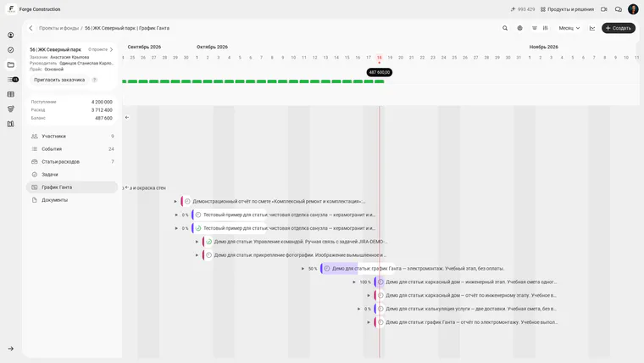Open the filter icon in Gantt toolbar
Viewport: 644px width, 363px height.
click(535, 28)
